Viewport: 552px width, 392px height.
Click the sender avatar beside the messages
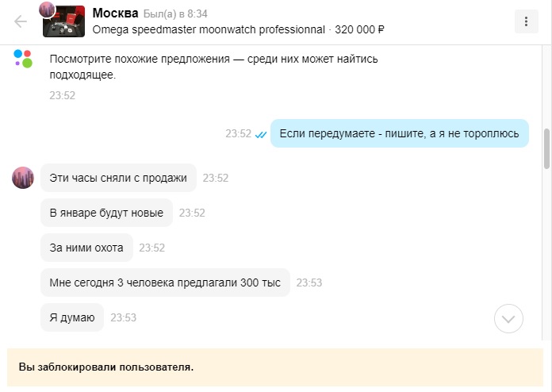tap(23, 178)
